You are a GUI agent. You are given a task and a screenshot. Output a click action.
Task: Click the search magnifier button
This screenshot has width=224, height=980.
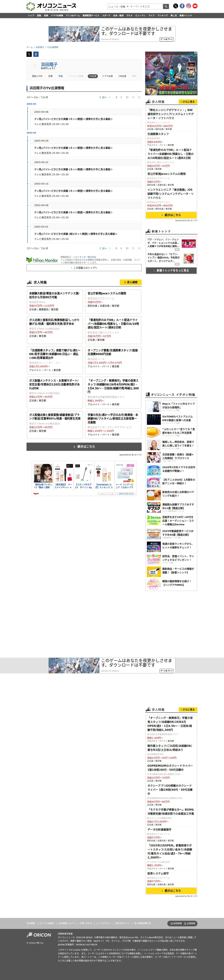[x=166, y=6]
